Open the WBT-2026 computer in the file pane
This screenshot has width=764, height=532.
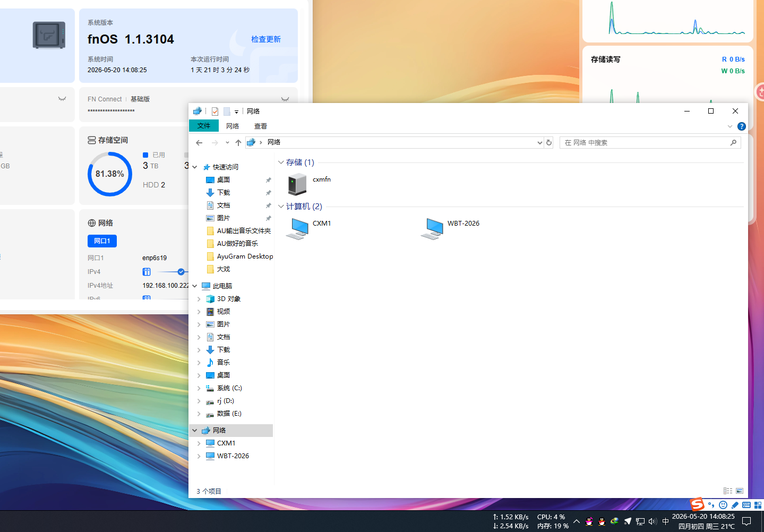[432, 228]
